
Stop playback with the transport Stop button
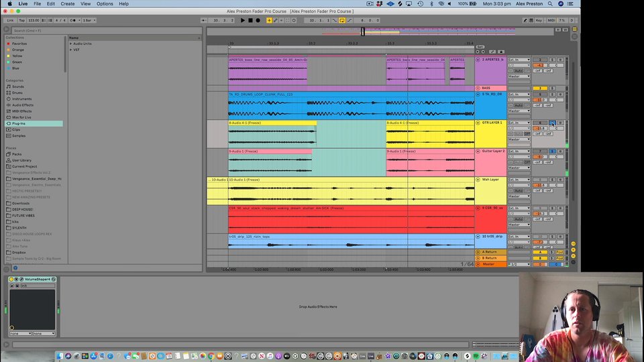pyautogui.click(x=250, y=20)
